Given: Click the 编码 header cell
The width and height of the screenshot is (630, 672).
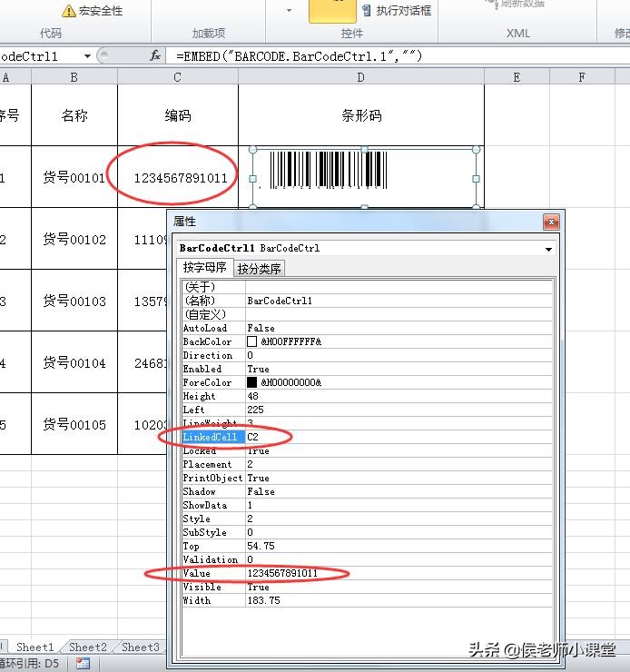Looking at the screenshot, I should pyautogui.click(x=178, y=114).
